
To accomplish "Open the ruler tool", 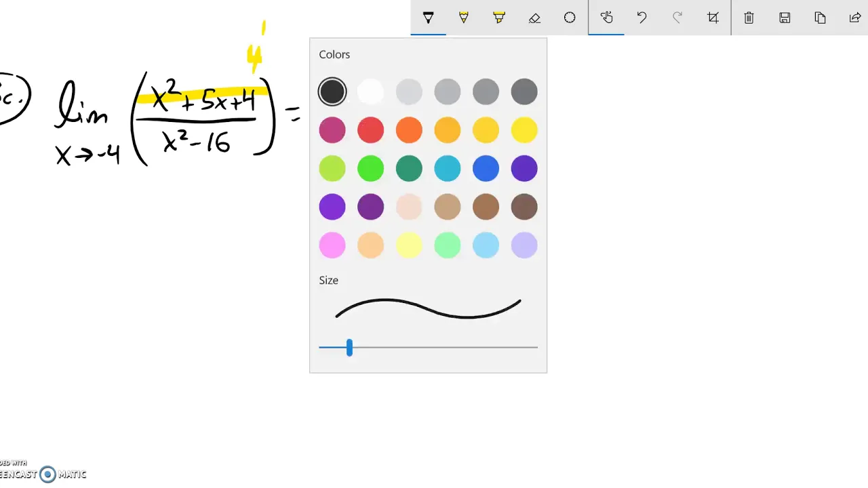I will click(x=570, y=18).
